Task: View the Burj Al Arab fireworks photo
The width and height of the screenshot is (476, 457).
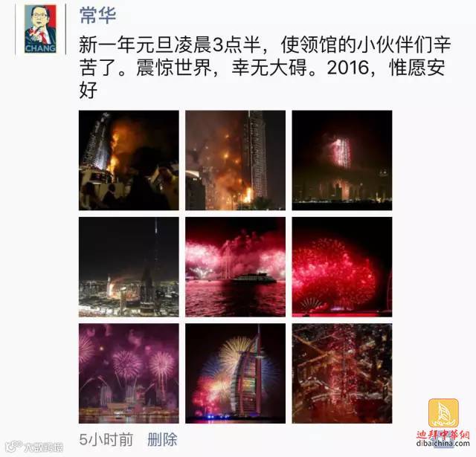Action: point(235,373)
